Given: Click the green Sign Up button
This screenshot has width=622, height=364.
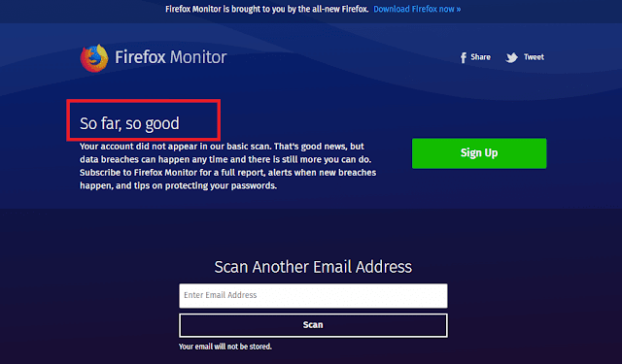Looking at the screenshot, I should tap(479, 153).
